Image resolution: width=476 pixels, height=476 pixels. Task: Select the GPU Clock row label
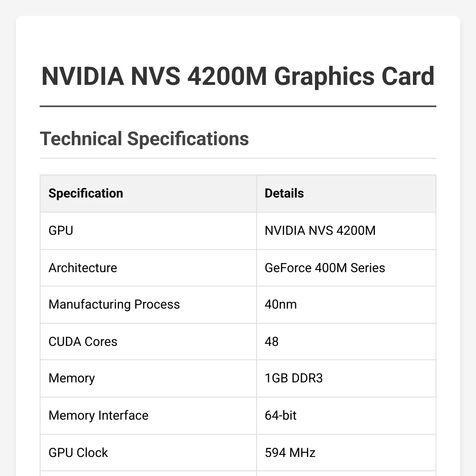(x=78, y=453)
